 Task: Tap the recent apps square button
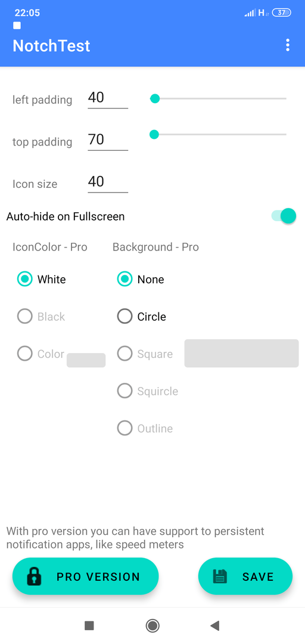89,626
